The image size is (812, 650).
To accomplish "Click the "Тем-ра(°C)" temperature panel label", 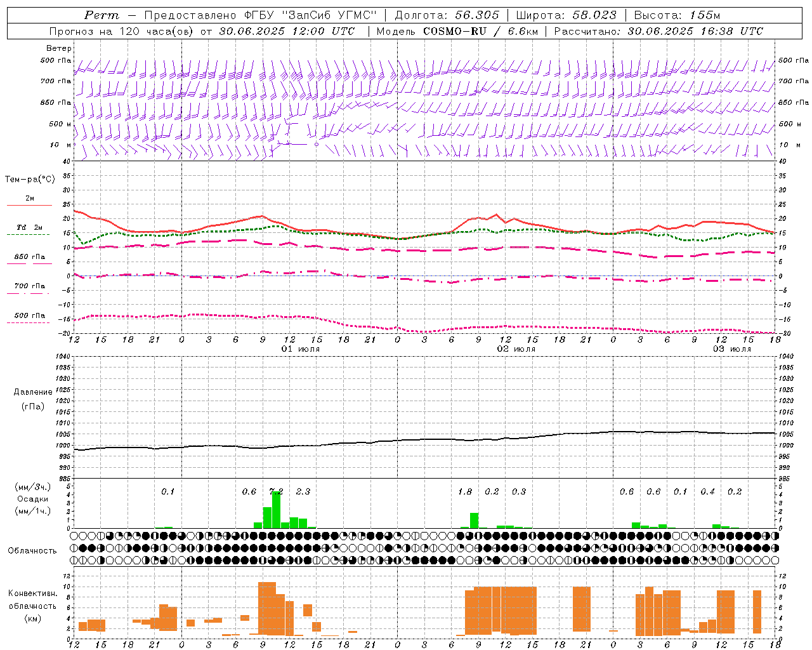I will pos(30,180).
